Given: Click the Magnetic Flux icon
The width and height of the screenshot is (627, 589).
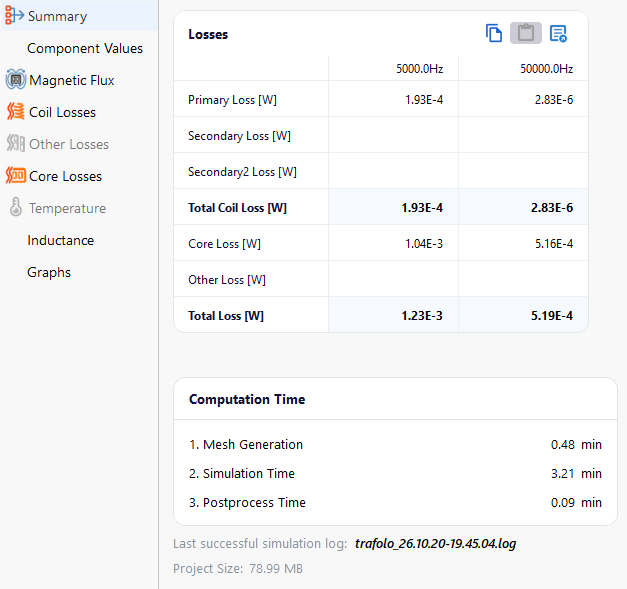Looking at the screenshot, I should point(16,80).
